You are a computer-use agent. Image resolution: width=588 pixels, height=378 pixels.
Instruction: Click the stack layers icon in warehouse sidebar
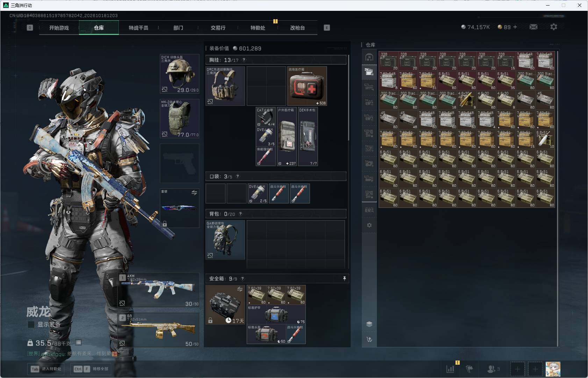point(369,324)
